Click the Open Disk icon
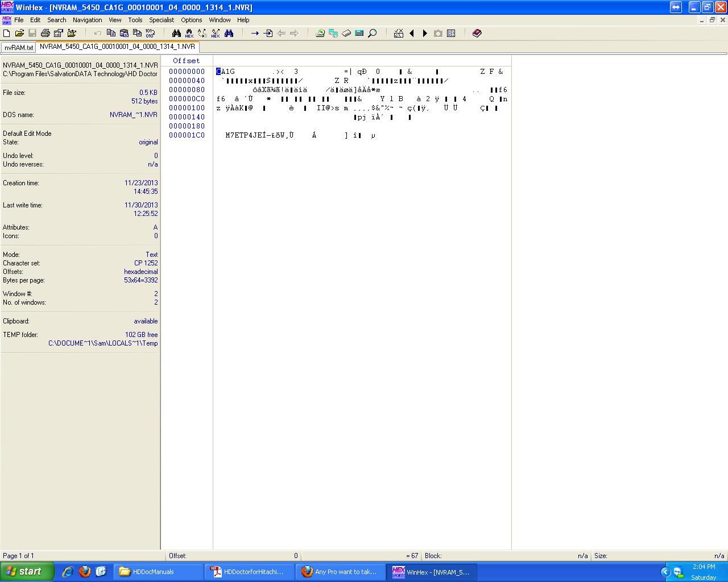728x582 pixels. pyautogui.click(x=320, y=34)
